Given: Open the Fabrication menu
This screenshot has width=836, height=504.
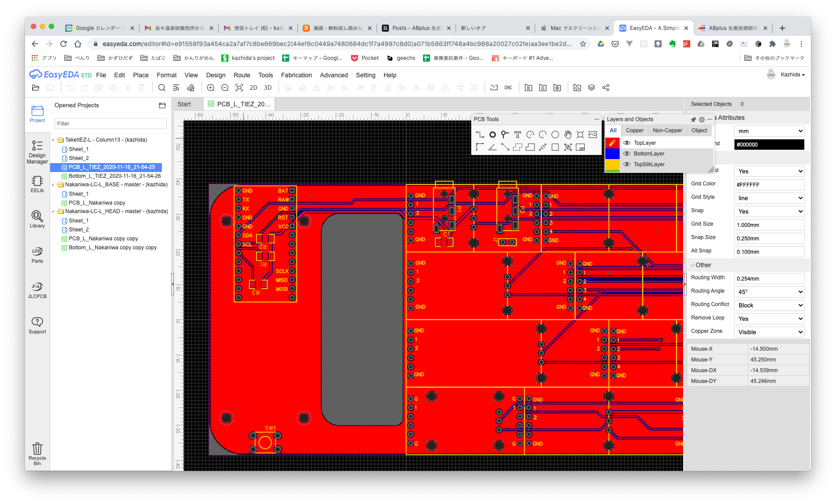Looking at the screenshot, I should 296,75.
